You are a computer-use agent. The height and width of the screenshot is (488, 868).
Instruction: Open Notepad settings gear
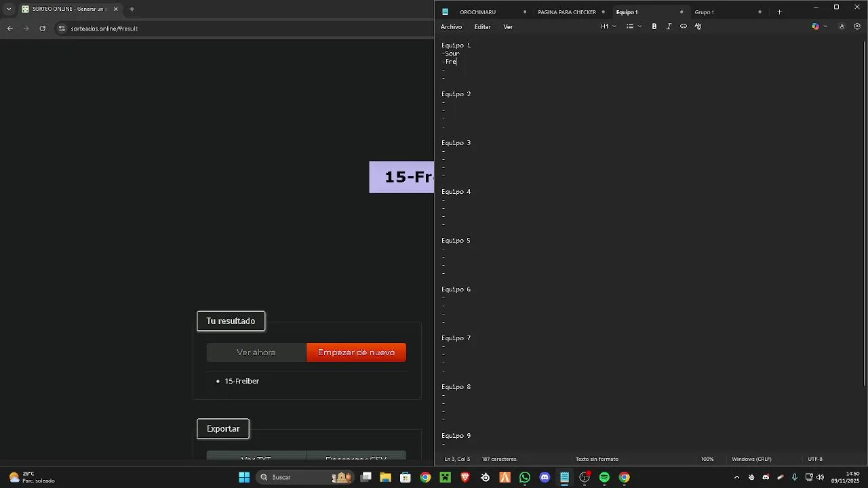click(857, 26)
